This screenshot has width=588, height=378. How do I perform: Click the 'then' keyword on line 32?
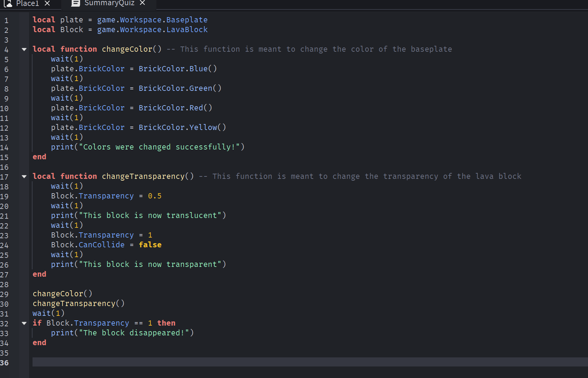(x=166, y=323)
